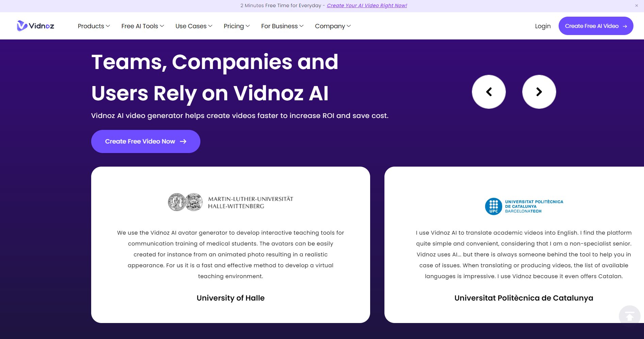Viewport: 644px width, 339px height.
Task: Expand the Products dropdown menu
Action: click(x=94, y=26)
